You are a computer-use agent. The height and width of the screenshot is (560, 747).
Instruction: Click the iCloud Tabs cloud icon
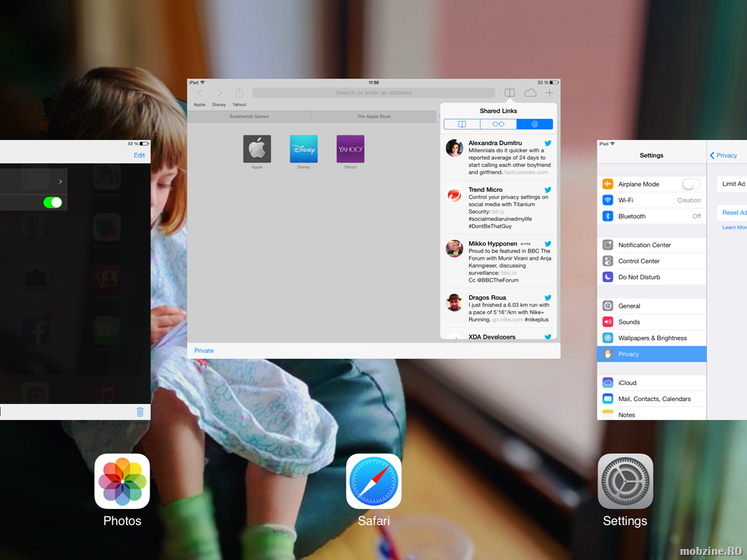(530, 93)
